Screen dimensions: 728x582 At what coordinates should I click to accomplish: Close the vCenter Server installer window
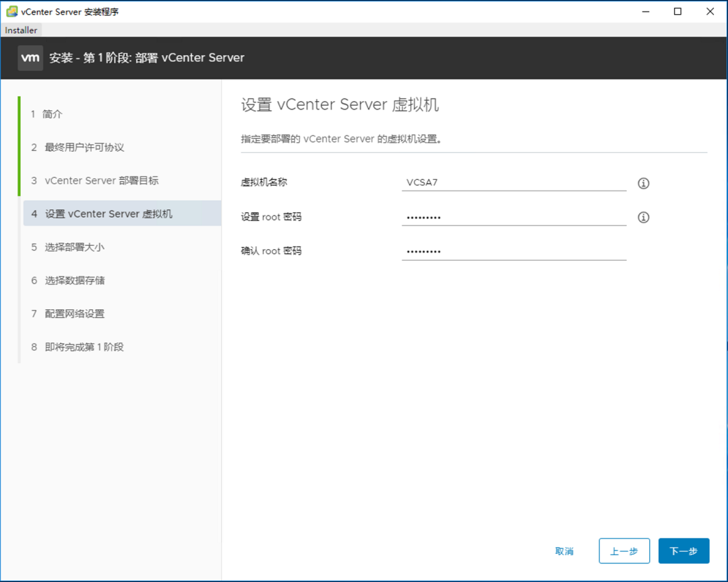710,11
